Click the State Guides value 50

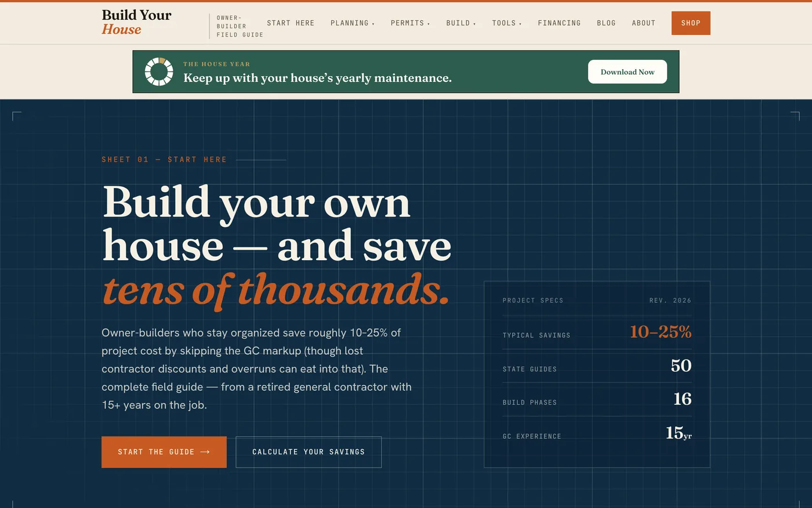tap(681, 365)
